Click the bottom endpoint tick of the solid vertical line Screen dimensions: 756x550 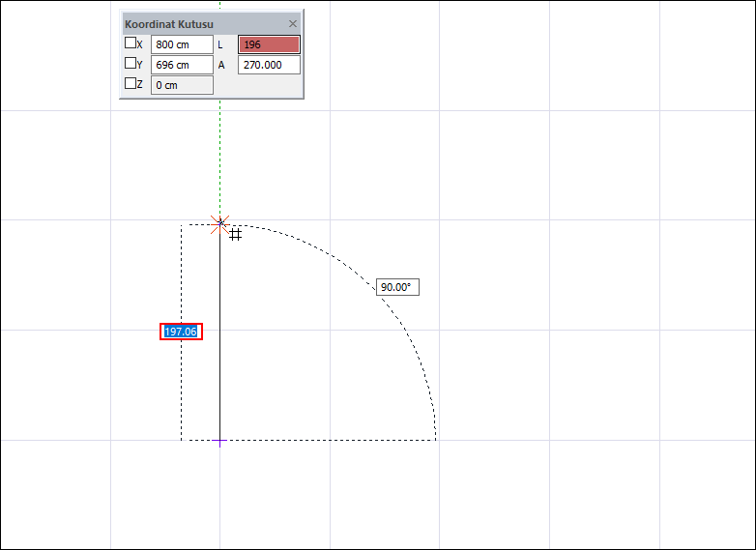(x=220, y=441)
